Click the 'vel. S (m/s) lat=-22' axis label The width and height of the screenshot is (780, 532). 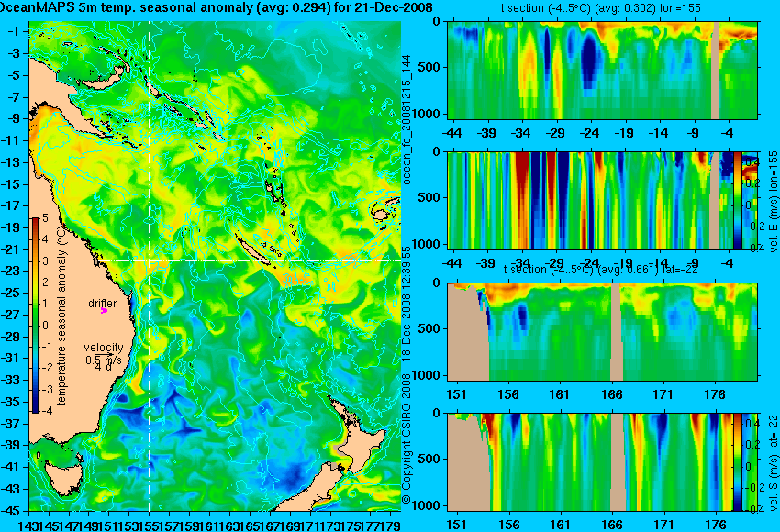tap(774, 462)
